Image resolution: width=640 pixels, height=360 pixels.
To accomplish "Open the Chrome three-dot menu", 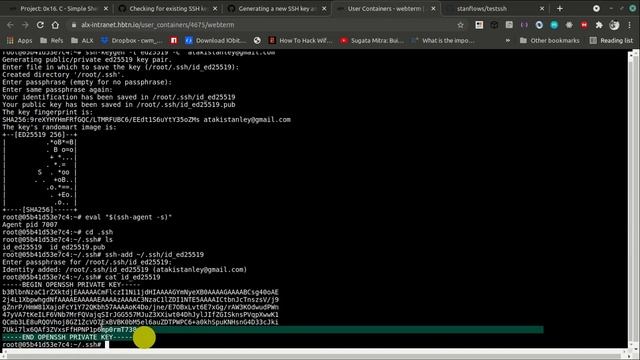I will 629,25.
